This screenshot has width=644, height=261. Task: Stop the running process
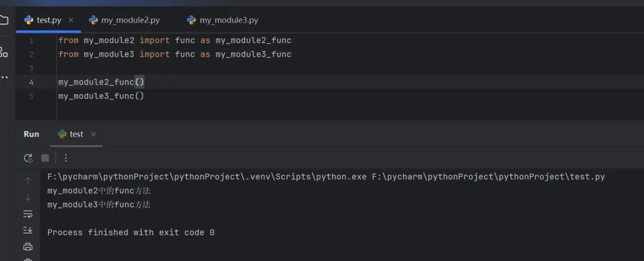45,158
